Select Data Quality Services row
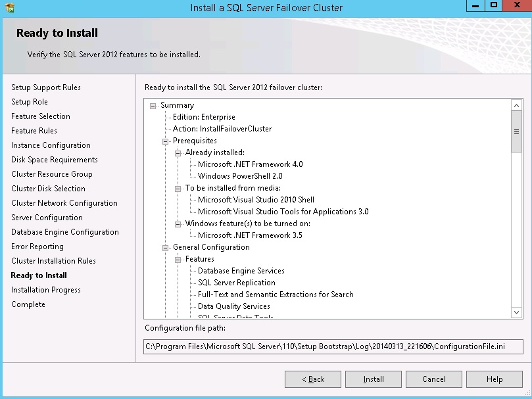The image size is (532, 399). tap(233, 306)
